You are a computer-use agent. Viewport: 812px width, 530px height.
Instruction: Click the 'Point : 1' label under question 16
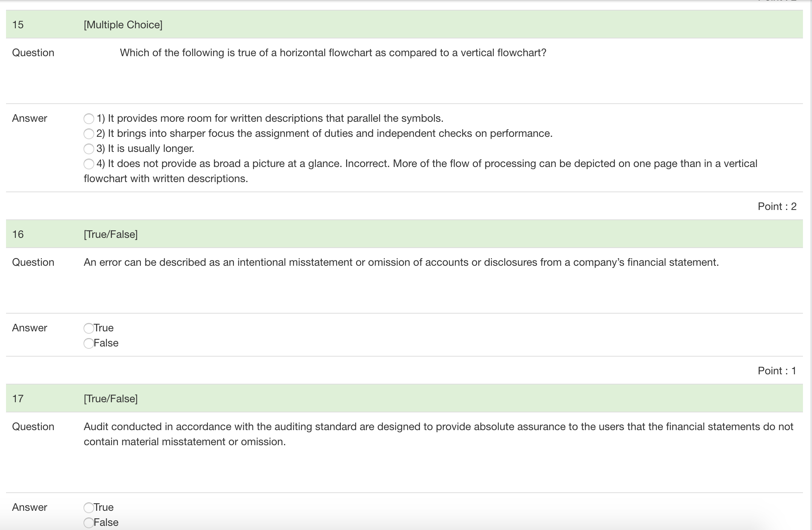(777, 371)
